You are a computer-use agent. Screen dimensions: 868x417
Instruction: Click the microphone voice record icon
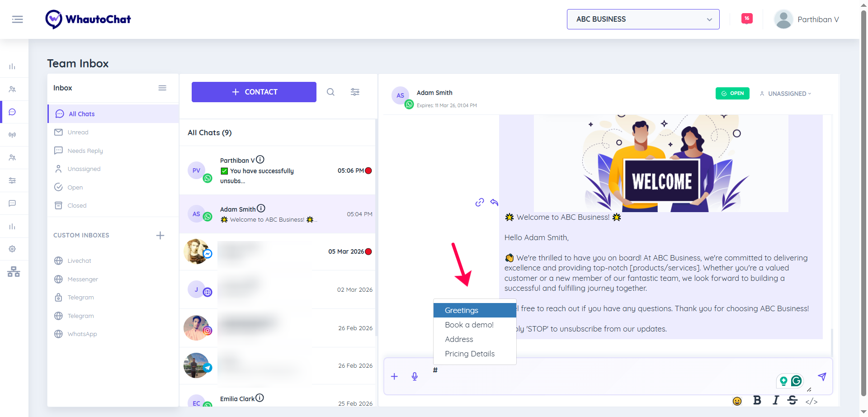point(415,377)
